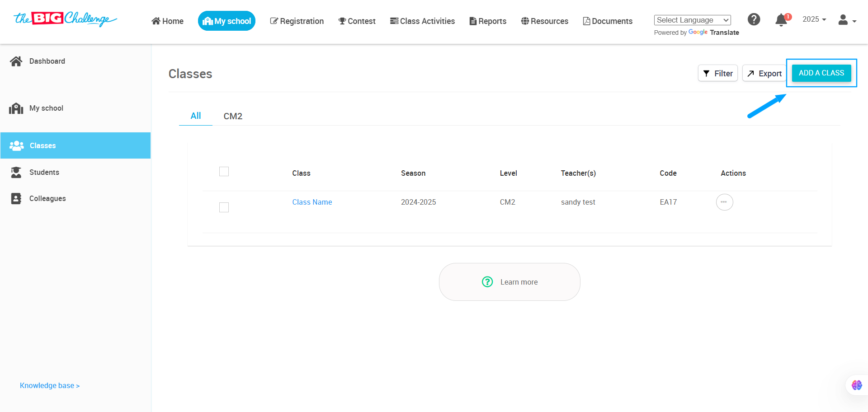Select Classes in the sidebar
Image resolution: width=868 pixels, height=412 pixels.
[x=75, y=145]
